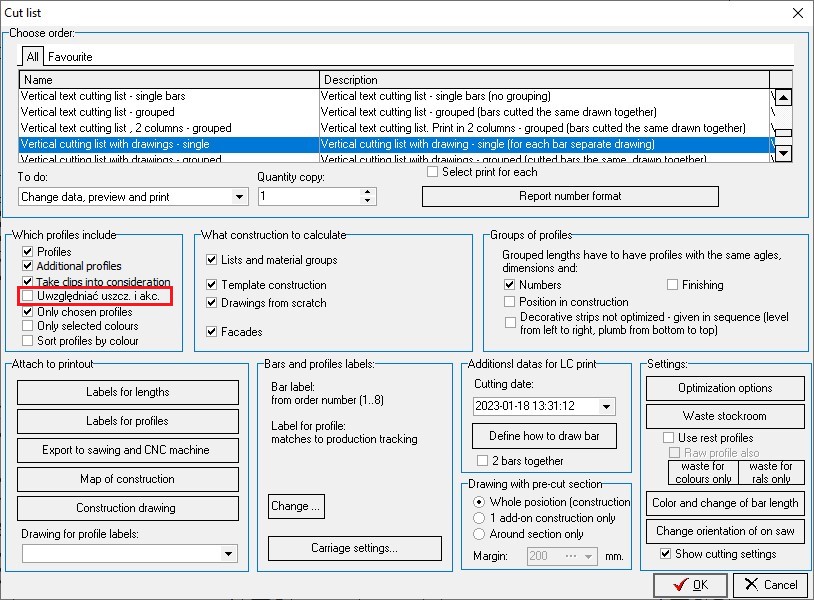Confirm dialog with the OK button
Image resolution: width=814 pixels, height=600 pixels.
click(x=690, y=585)
